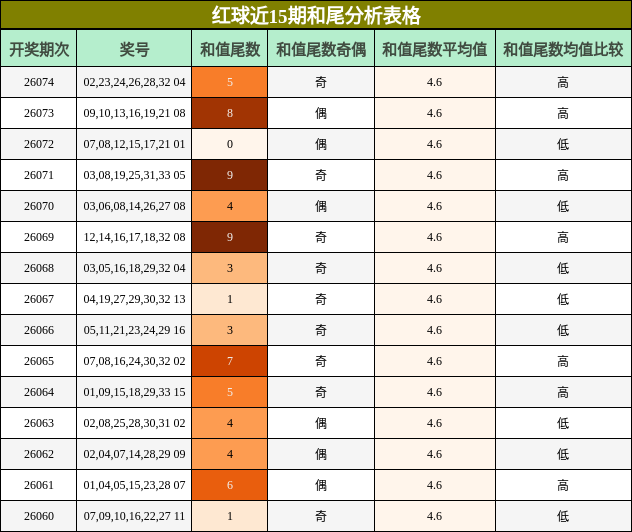
Task: Select numbers 05,11,21,23,24,29 16
Action: [134, 330]
